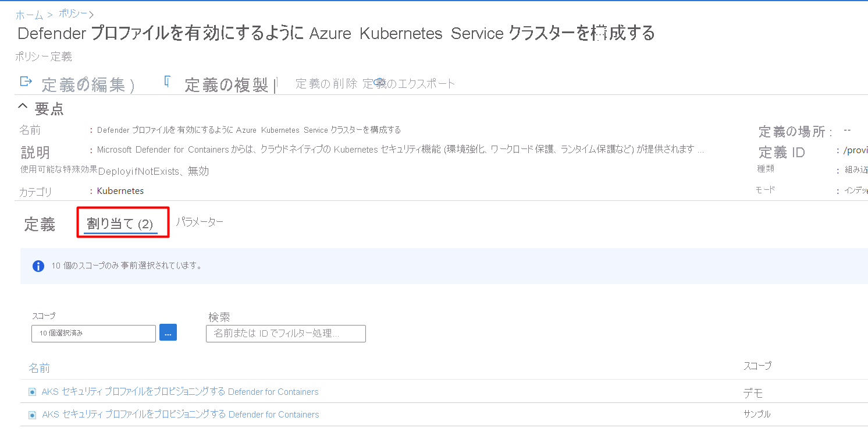Collapse the 要点 section chevron
Viewport: 868px width, 435px height.
coord(23,107)
